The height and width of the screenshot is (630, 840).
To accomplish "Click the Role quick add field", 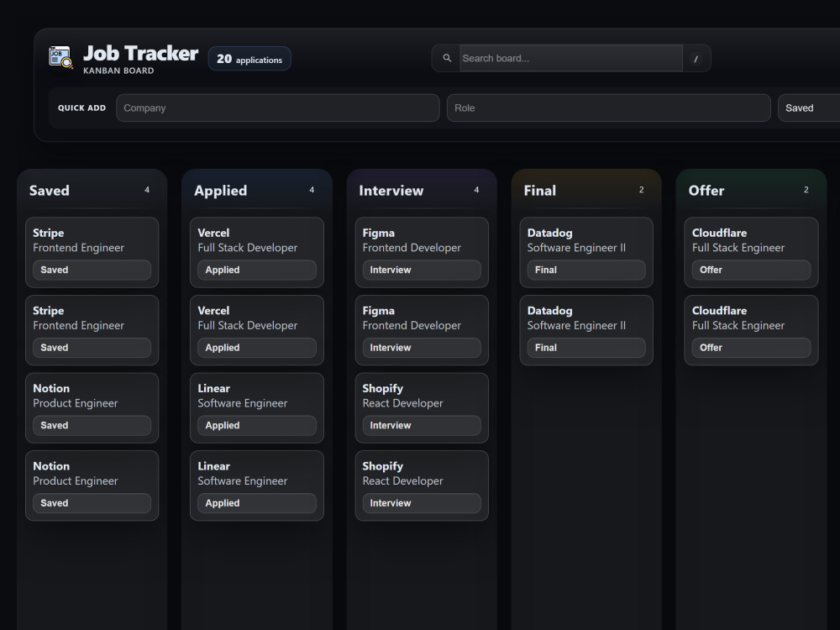I will [608, 108].
